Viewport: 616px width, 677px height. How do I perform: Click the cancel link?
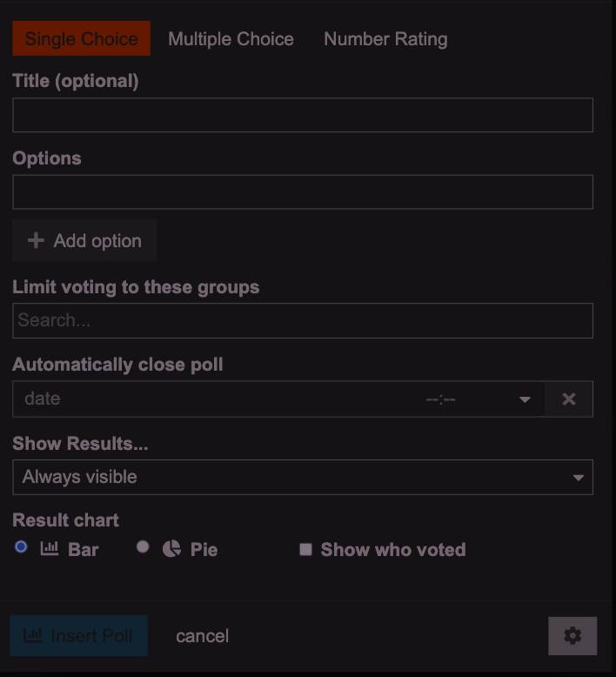click(x=203, y=636)
